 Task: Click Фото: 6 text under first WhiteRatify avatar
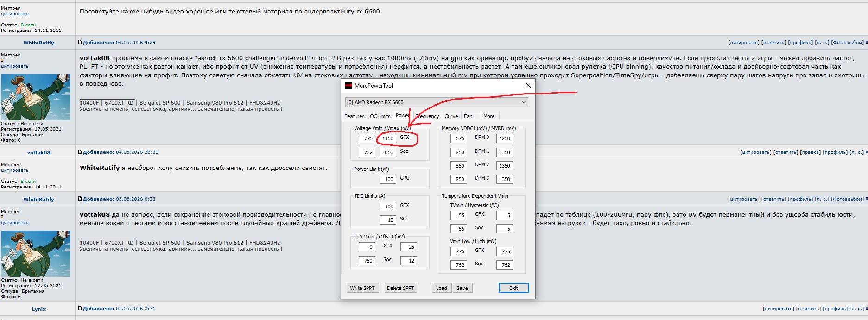coord(11,140)
